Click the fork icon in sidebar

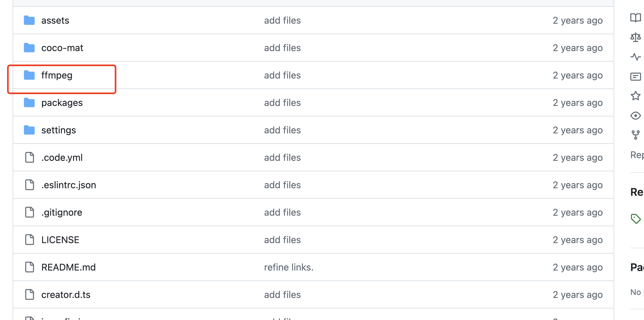click(x=635, y=135)
